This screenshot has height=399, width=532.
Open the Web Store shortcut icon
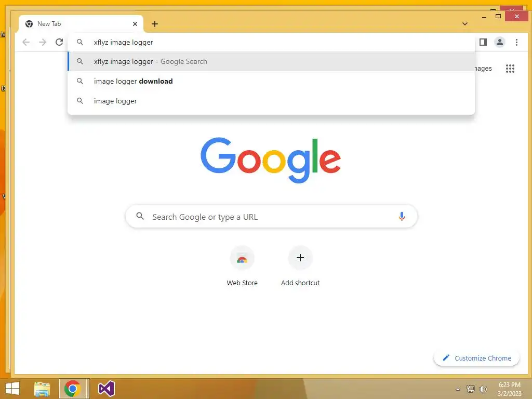[242, 258]
